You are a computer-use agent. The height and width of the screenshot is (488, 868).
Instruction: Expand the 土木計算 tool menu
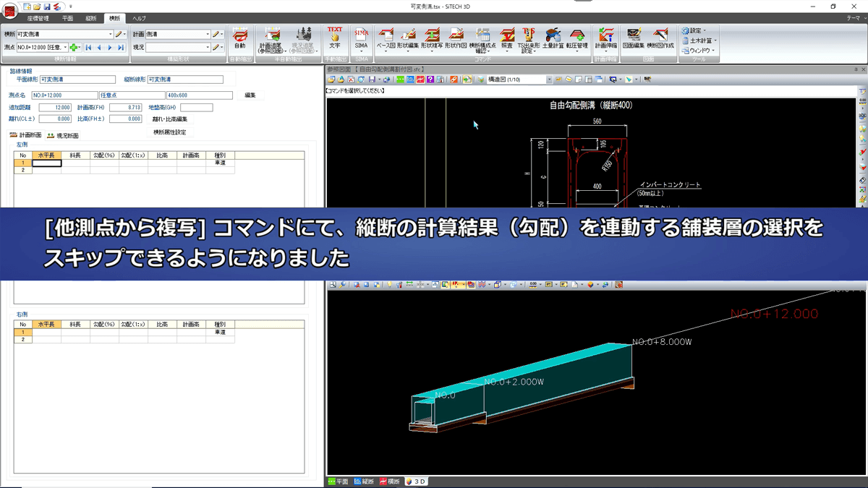tap(699, 41)
